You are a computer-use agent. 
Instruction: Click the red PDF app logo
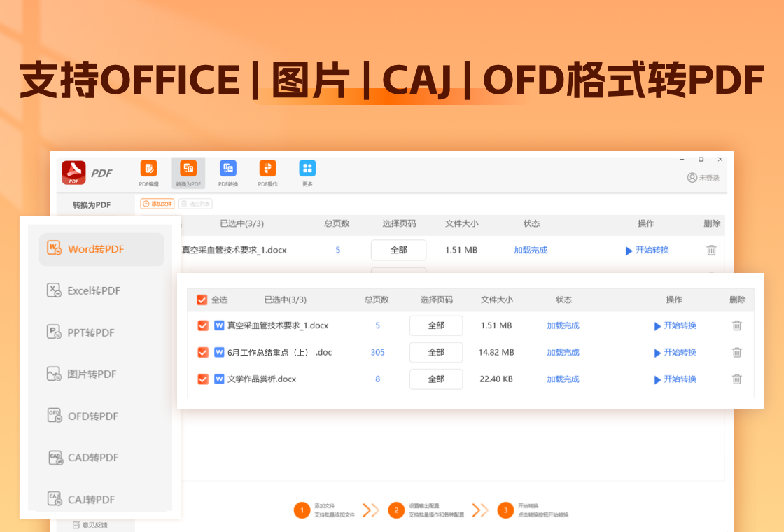pos(73,173)
